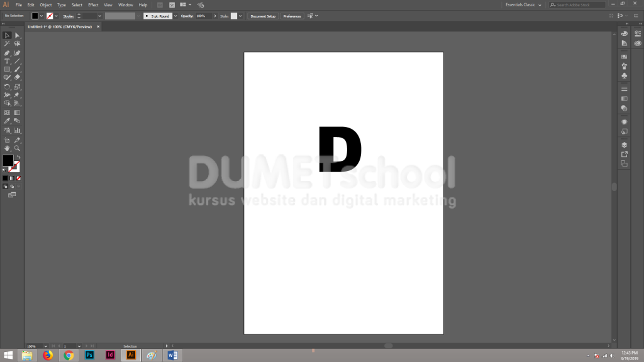644x362 pixels.
Task: Select the Puppet Warp pin tool
Action: tap(17, 95)
